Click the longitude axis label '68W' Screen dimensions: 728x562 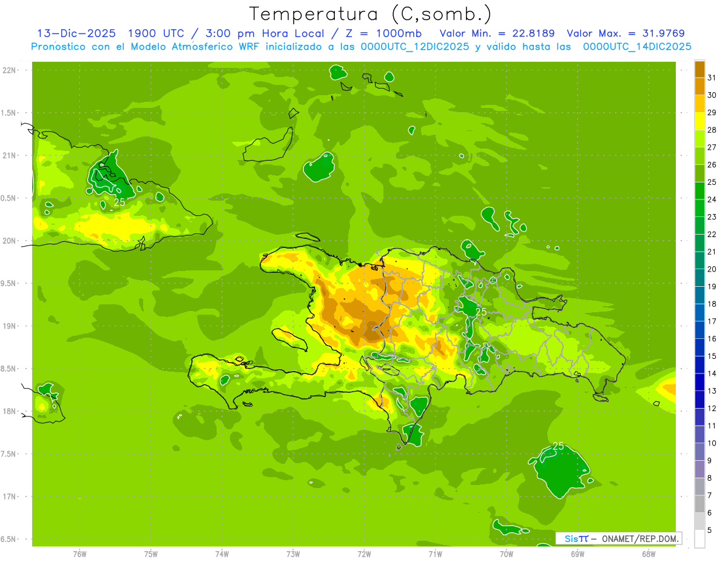pyautogui.click(x=649, y=554)
